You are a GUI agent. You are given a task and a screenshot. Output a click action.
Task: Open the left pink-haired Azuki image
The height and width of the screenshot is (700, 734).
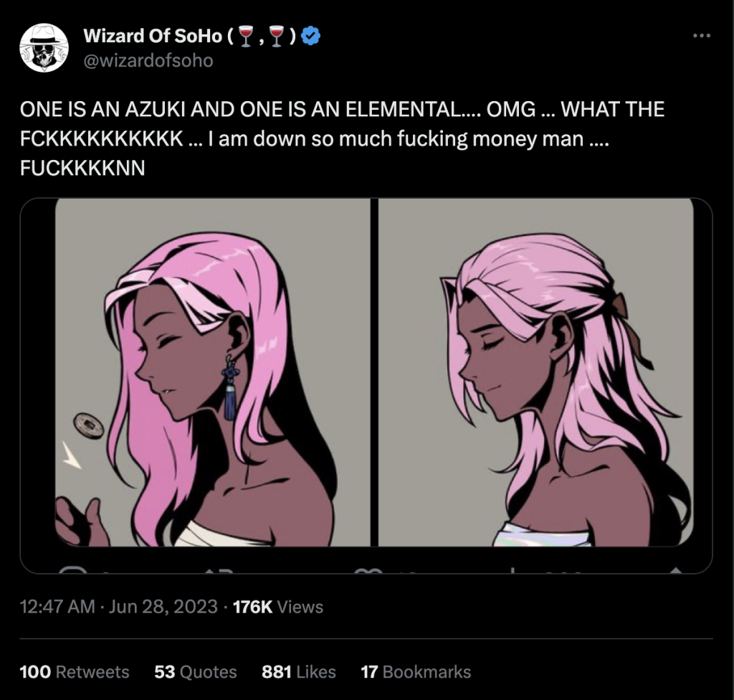[212, 373]
